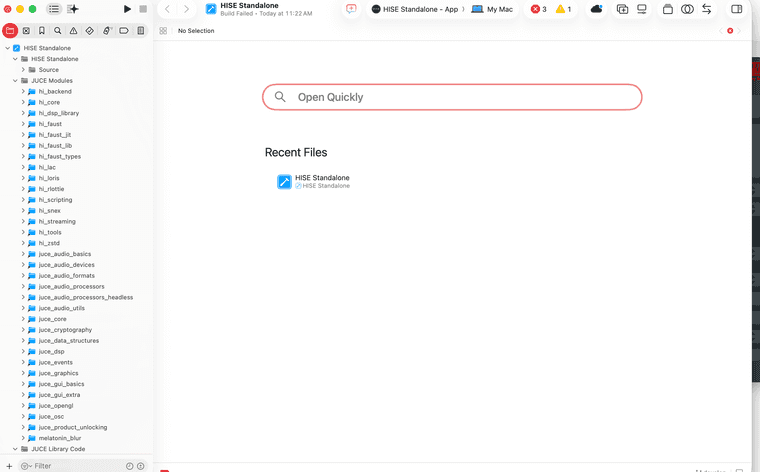Show the 3 build errors

tap(538, 9)
